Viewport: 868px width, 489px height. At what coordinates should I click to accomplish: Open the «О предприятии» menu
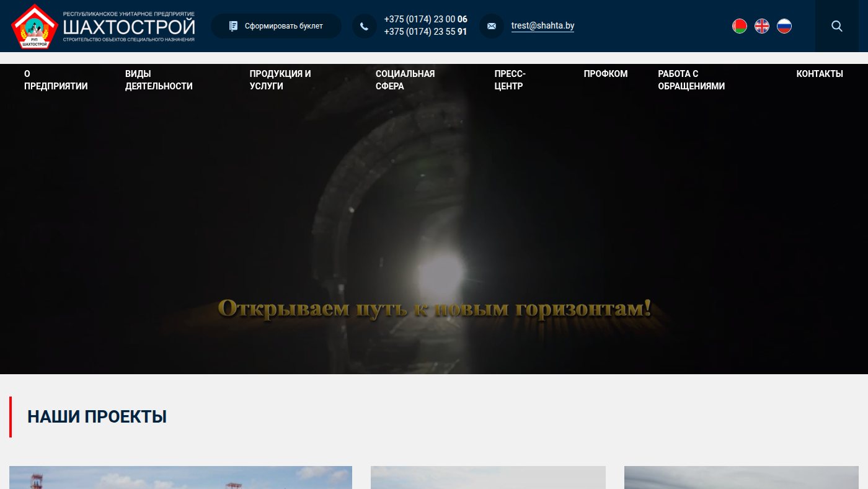[56, 80]
